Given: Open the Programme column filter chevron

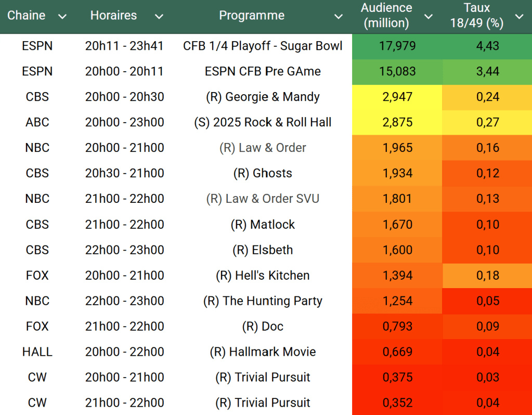Looking at the screenshot, I should (339, 17).
